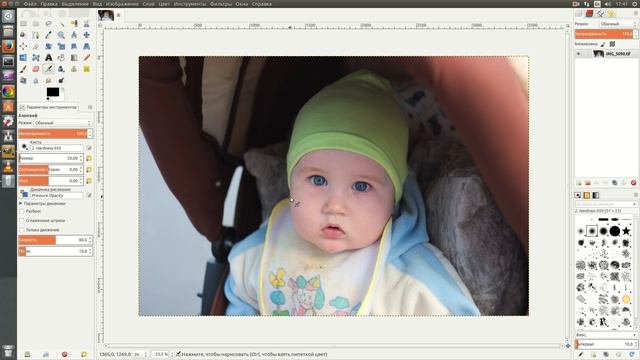Open the Изображение menu
640x360 pixels.
pyautogui.click(x=122, y=4)
